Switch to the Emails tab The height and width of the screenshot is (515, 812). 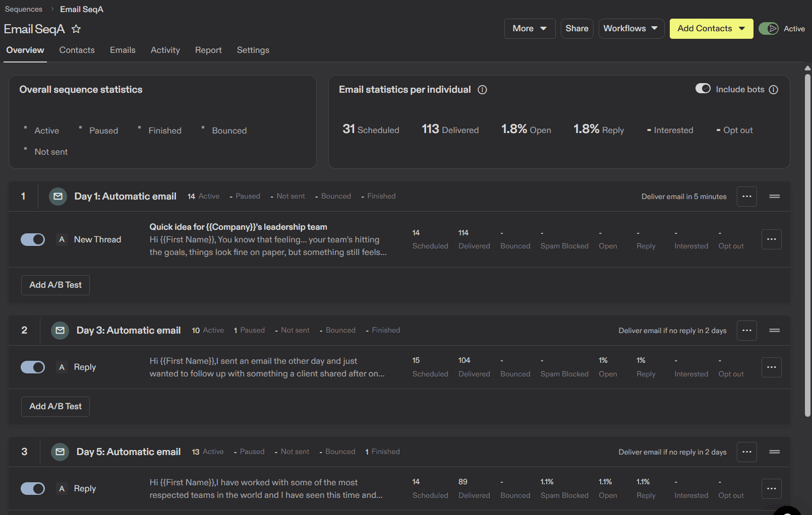(x=123, y=50)
